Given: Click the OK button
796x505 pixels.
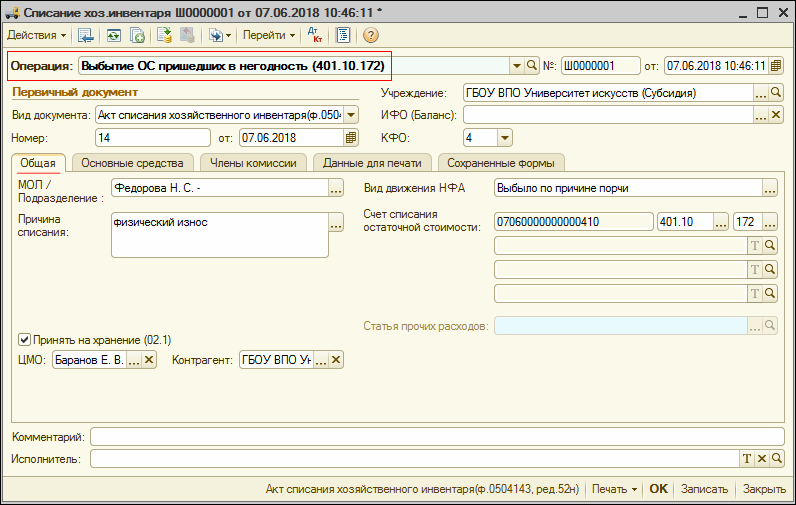Looking at the screenshot, I should pos(658,489).
